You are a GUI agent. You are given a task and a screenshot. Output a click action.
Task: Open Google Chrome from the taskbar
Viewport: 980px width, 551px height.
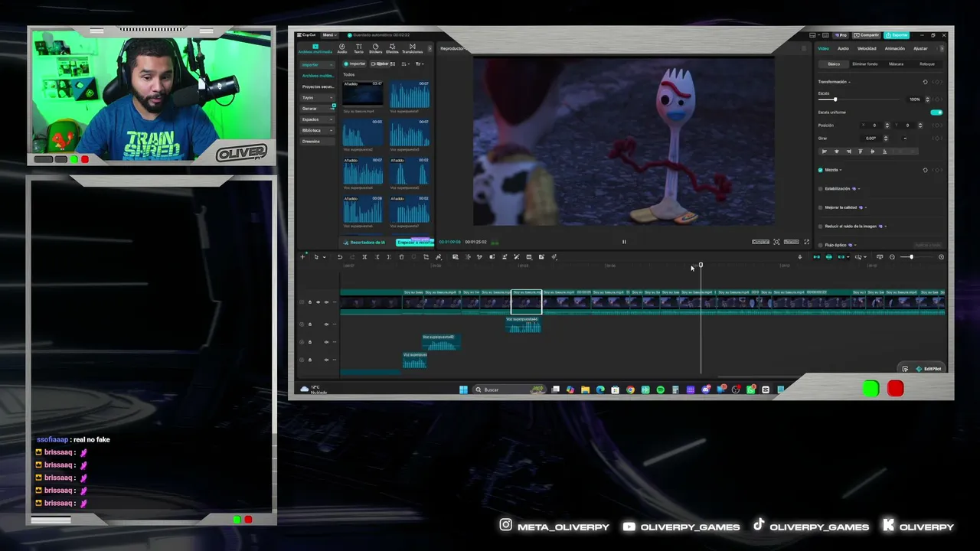pyautogui.click(x=630, y=390)
